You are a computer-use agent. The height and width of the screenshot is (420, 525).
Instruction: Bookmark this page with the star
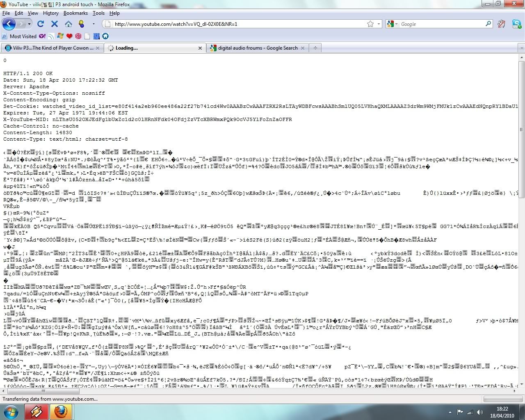coord(370,24)
